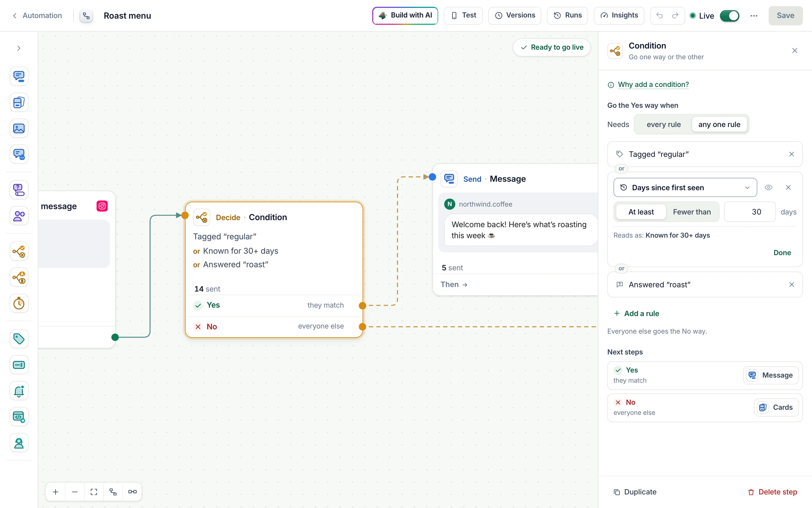This screenshot has height=508, width=812.
Task: Choose the "Fewer than" comparison
Action: pyautogui.click(x=692, y=212)
